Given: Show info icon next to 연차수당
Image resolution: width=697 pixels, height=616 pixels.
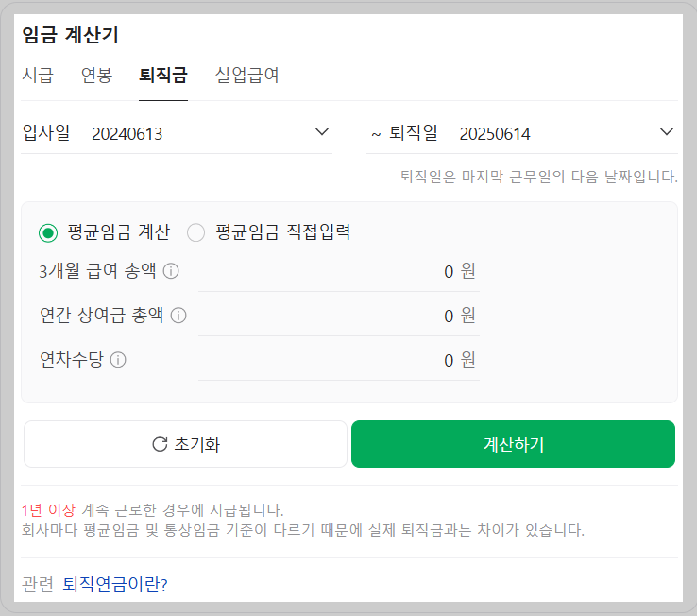Looking at the screenshot, I should pos(118,360).
